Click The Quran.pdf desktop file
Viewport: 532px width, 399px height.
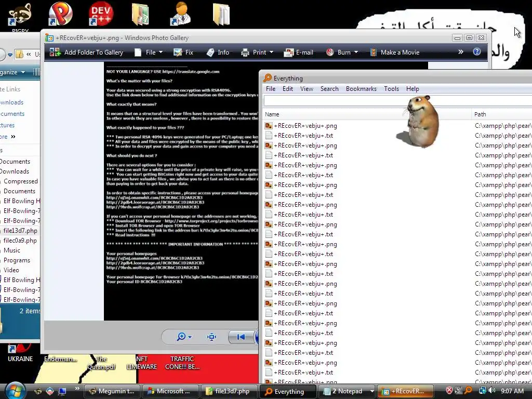coord(101,363)
